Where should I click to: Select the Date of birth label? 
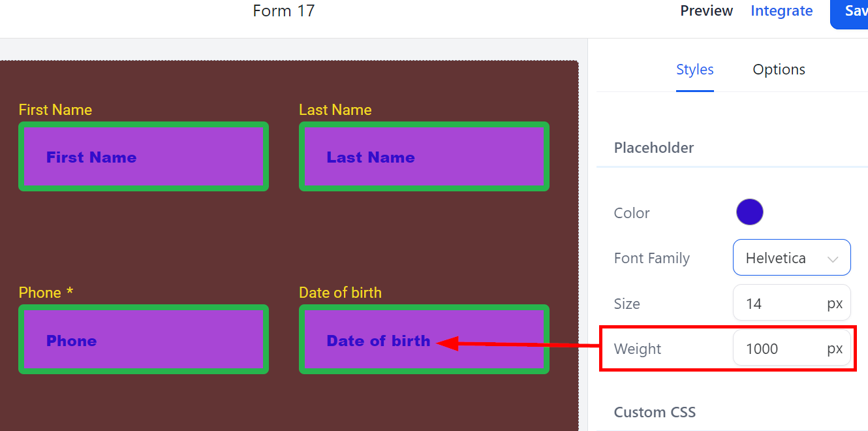pos(340,293)
